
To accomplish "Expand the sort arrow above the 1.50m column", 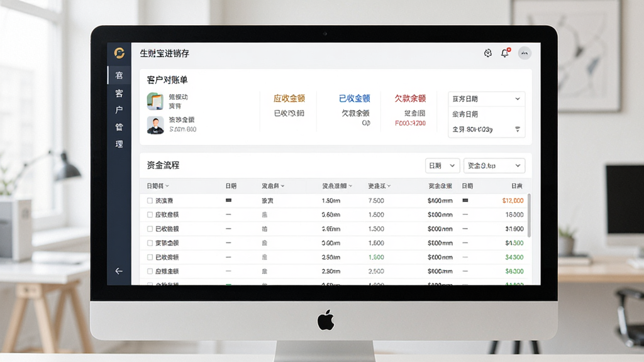I will coord(350,186).
